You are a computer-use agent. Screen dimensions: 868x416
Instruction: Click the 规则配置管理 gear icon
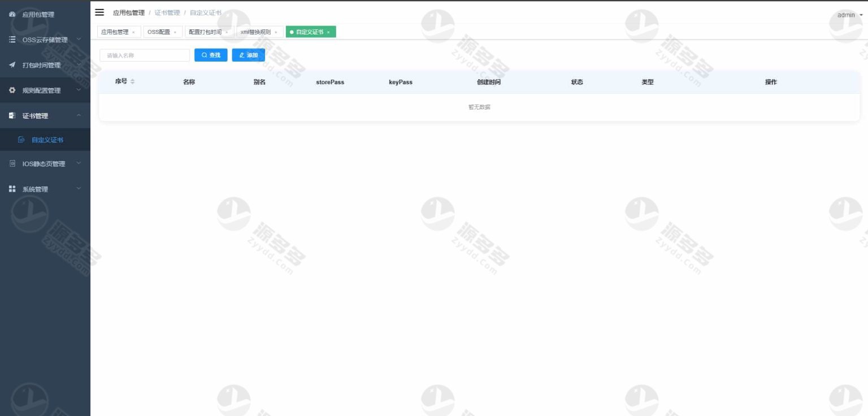pos(12,90)
